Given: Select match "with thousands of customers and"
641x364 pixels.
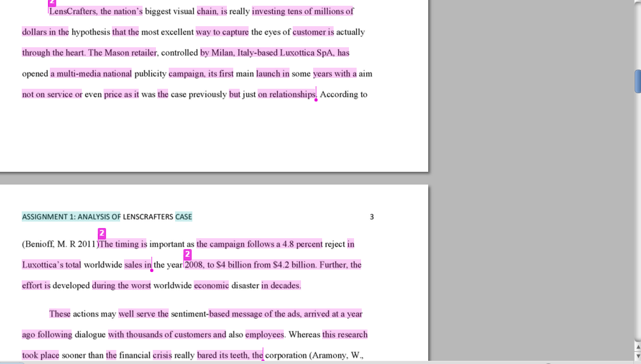Looking at the screenshot, I should (x=167, y=335).
